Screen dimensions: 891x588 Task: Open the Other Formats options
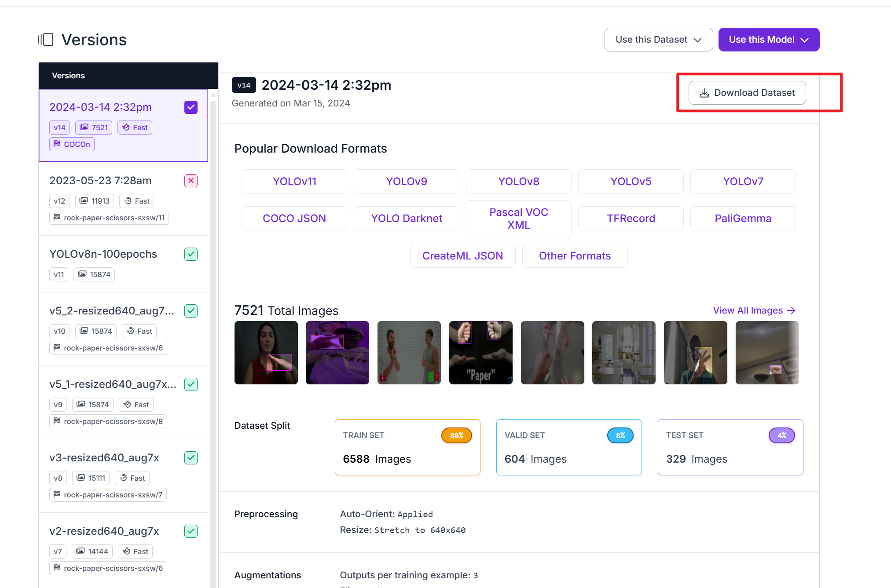pos(575,256)
